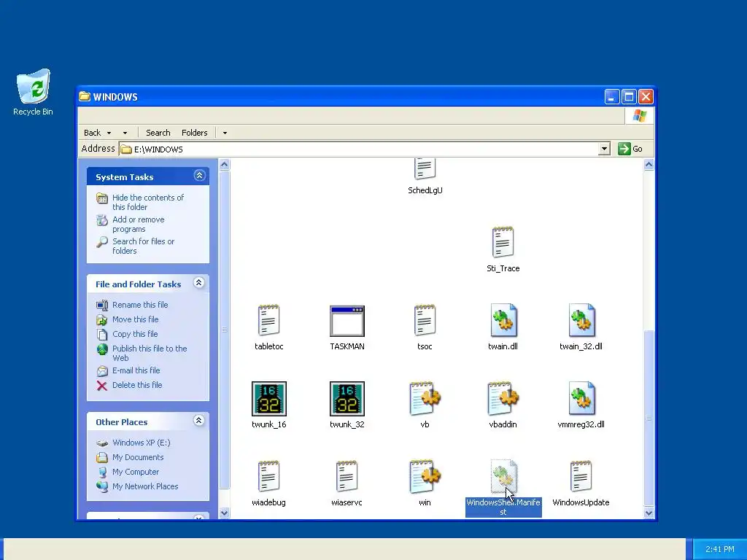747x560 pixels.
Task: Select the tabletoc file icon
Action: coord(268,320)
